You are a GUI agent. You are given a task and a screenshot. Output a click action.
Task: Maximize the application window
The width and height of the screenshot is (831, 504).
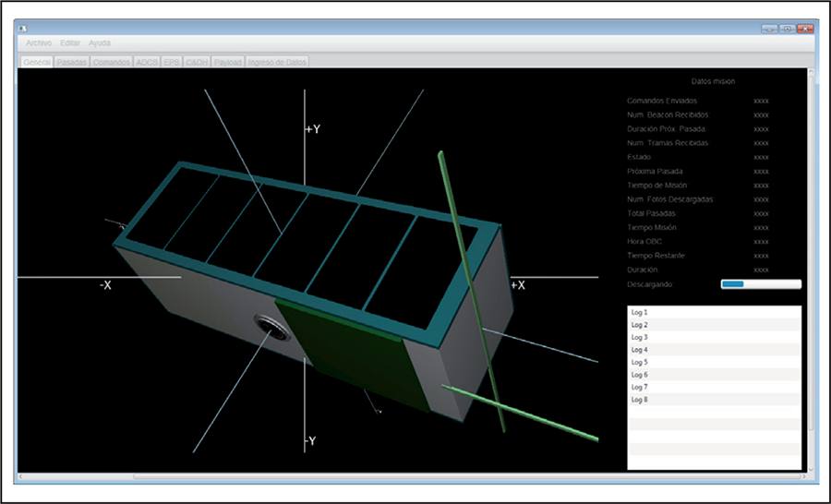tap(787, 29)
